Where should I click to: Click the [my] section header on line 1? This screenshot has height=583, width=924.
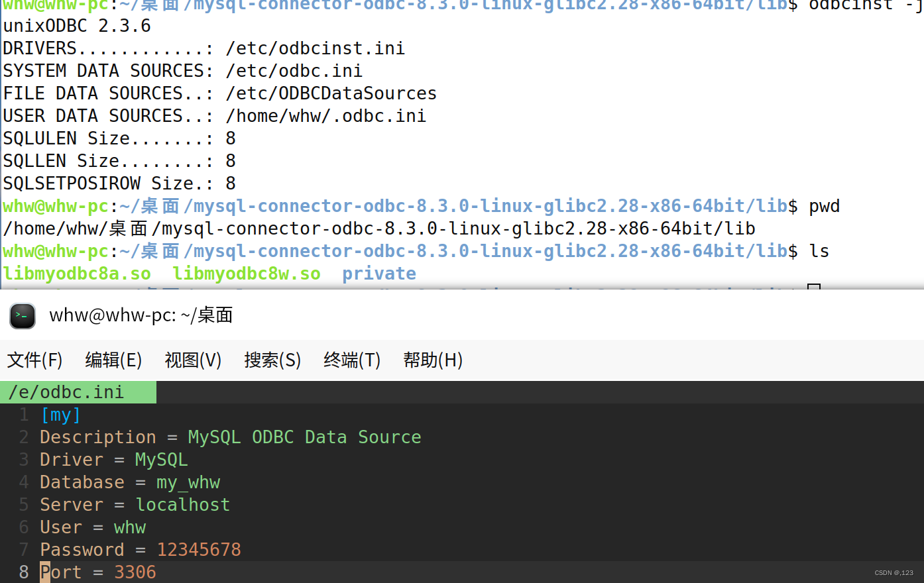pos(60,414)
